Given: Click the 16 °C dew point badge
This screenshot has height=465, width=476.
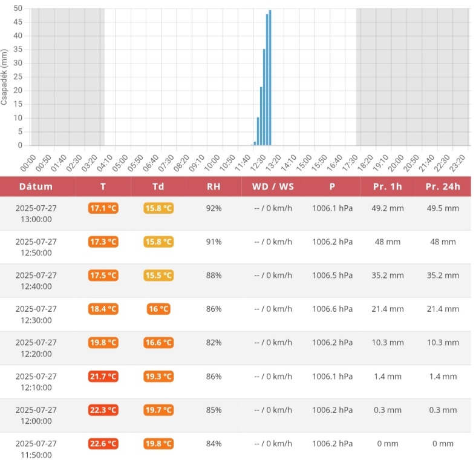Looking at the screenshot, I should 158,309.
